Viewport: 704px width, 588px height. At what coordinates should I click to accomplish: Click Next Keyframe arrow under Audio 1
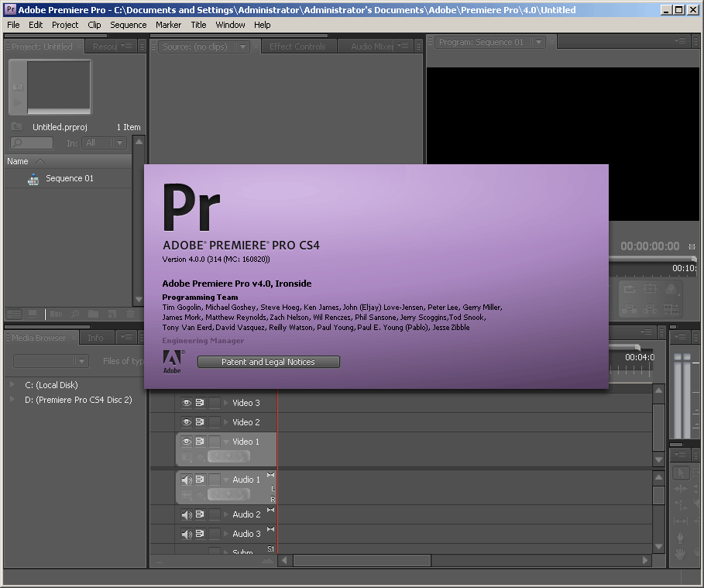click(x=242, y=494)
